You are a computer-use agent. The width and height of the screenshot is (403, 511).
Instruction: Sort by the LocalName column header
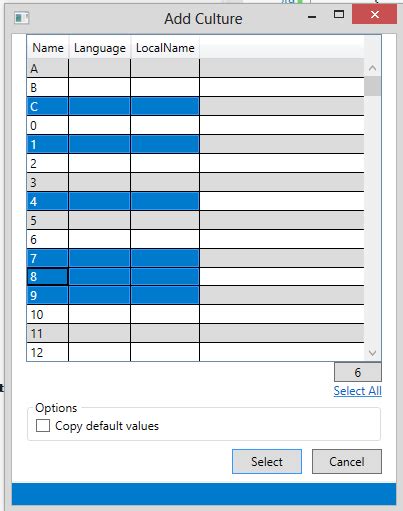165,48
